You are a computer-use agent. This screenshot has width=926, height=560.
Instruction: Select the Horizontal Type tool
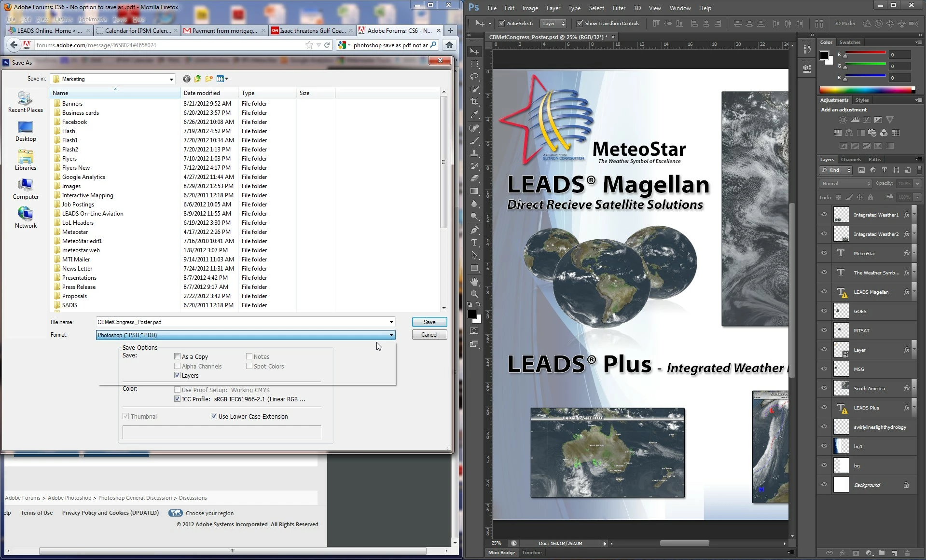click(474, 243)
